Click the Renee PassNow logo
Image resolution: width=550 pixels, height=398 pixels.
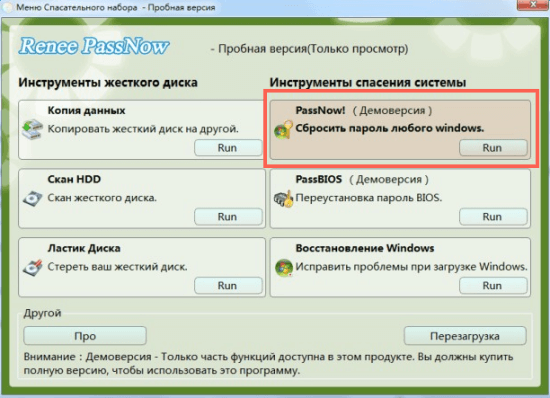point(94,47)
